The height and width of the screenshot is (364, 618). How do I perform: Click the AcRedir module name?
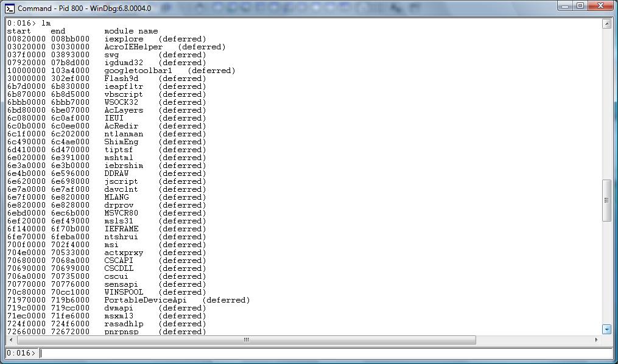point(121,126)
